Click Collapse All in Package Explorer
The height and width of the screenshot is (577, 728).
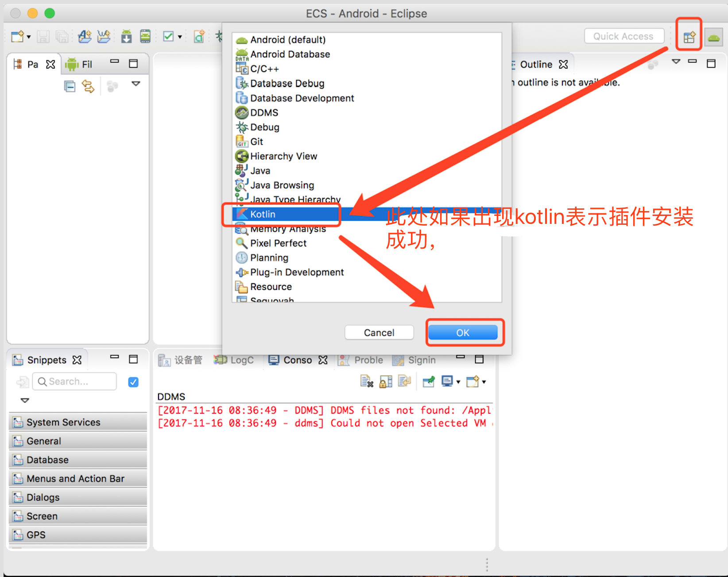70,86
